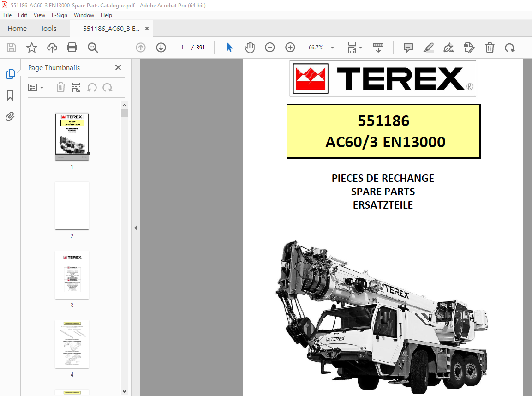Click the scrolling mode keyboard icon

pyautogui.click(x=378, y=48)
